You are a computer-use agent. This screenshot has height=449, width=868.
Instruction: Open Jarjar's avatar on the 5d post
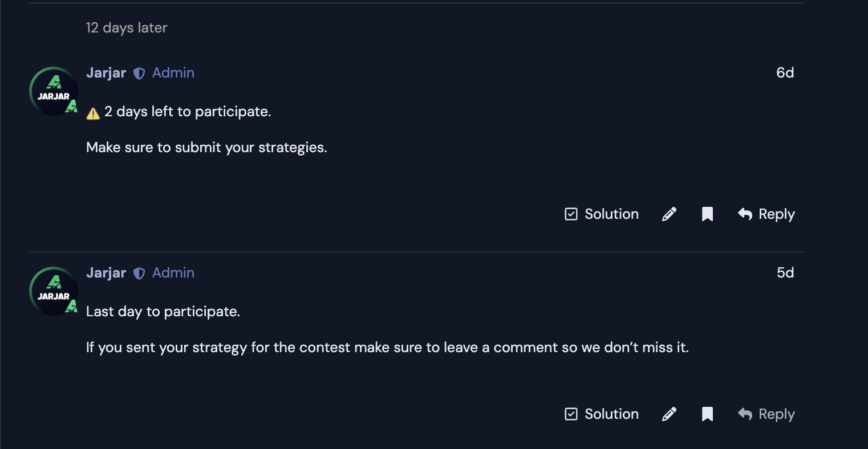point(54,291)
